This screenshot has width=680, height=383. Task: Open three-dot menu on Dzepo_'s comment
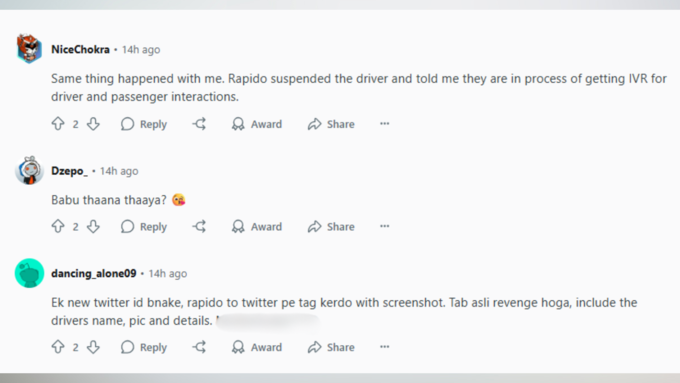385,226
